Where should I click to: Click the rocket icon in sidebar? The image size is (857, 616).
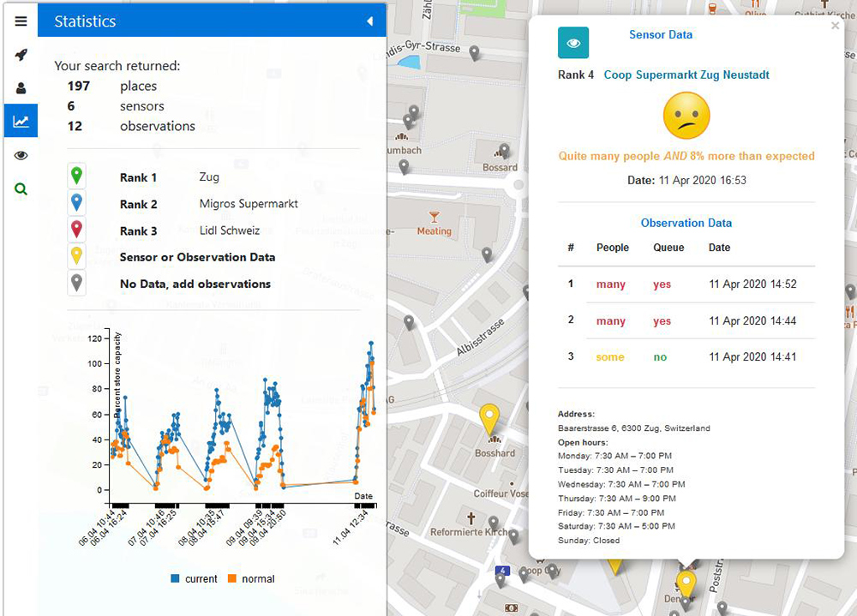point(21,55)
